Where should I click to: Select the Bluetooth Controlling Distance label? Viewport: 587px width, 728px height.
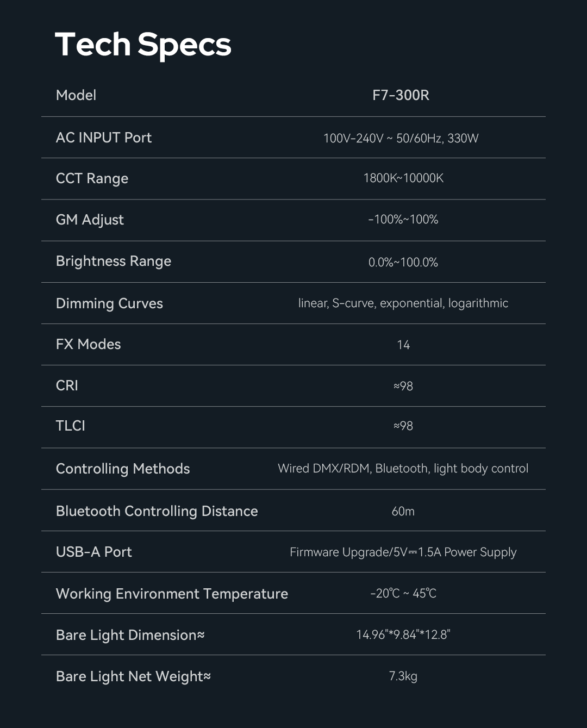[157, 511]
